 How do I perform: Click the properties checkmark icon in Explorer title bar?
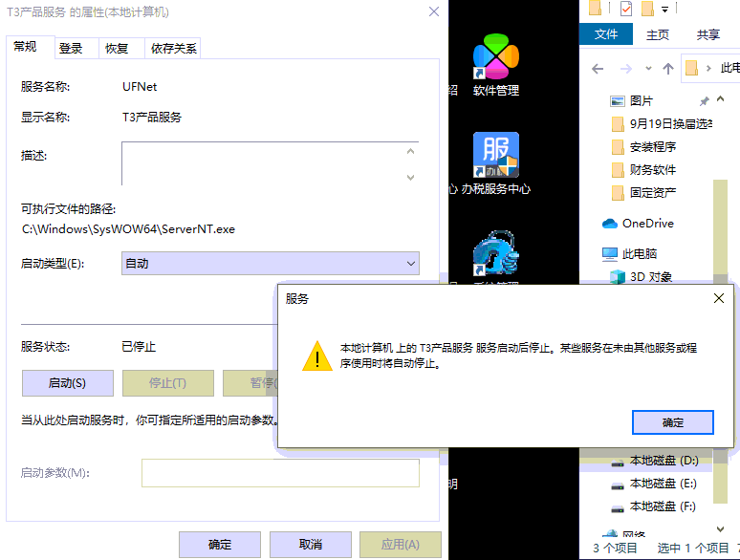(626, 9)
